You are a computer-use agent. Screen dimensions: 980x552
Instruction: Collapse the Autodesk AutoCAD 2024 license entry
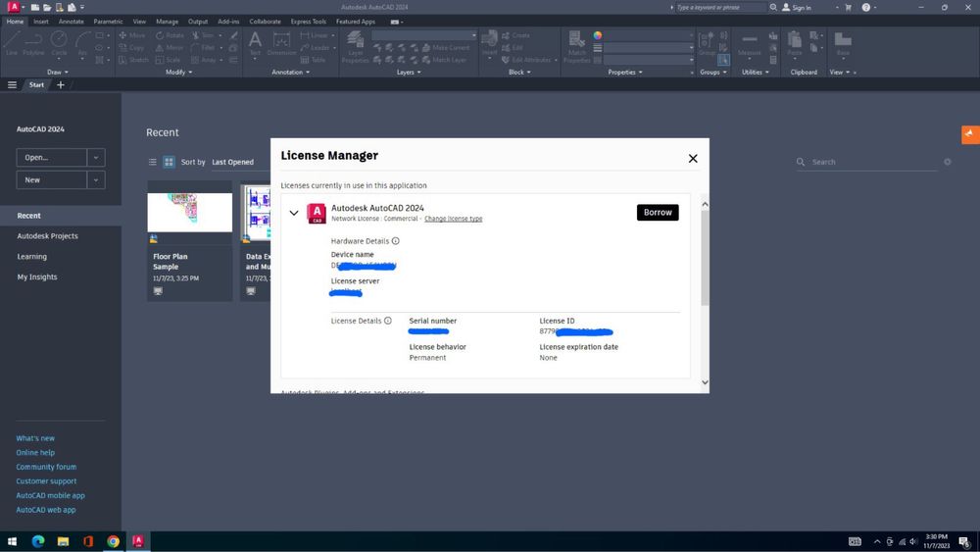click(x=294, y=213)
